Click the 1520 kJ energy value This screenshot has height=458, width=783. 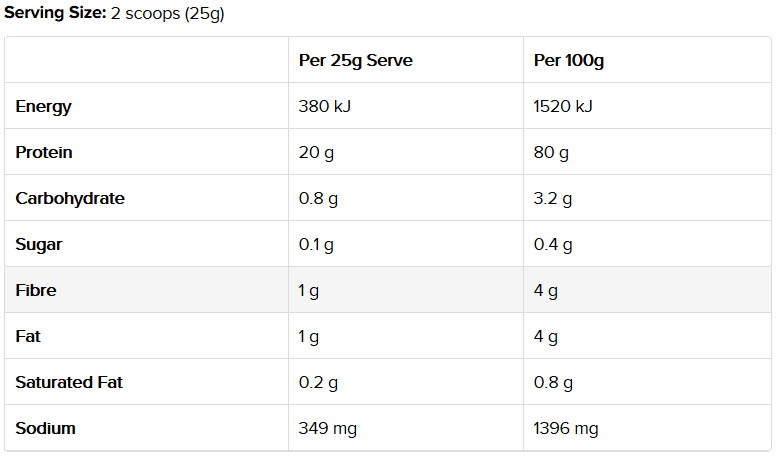pos(563,106)
